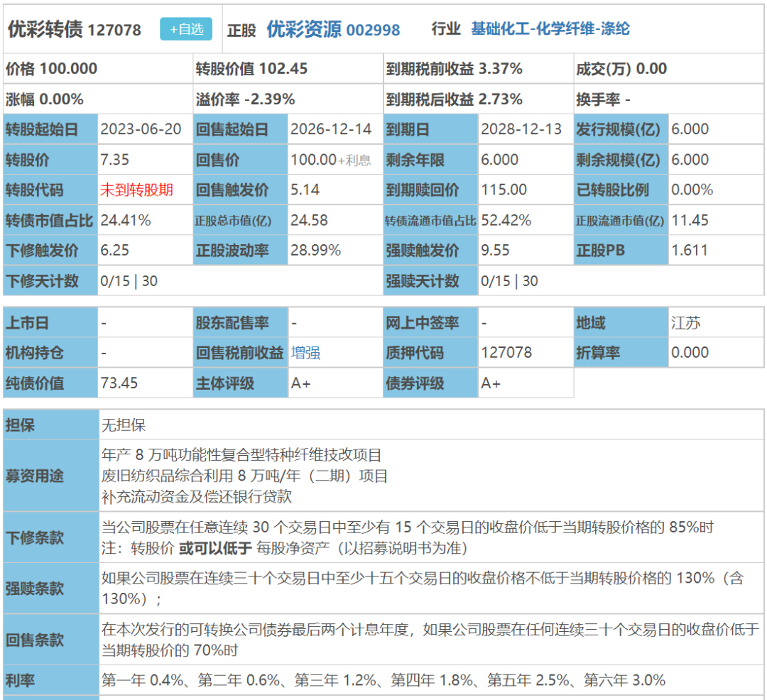Click the 转股价值 102.45 cell
The width and height of the screenshot is (767, 700).
coord(288,68)
